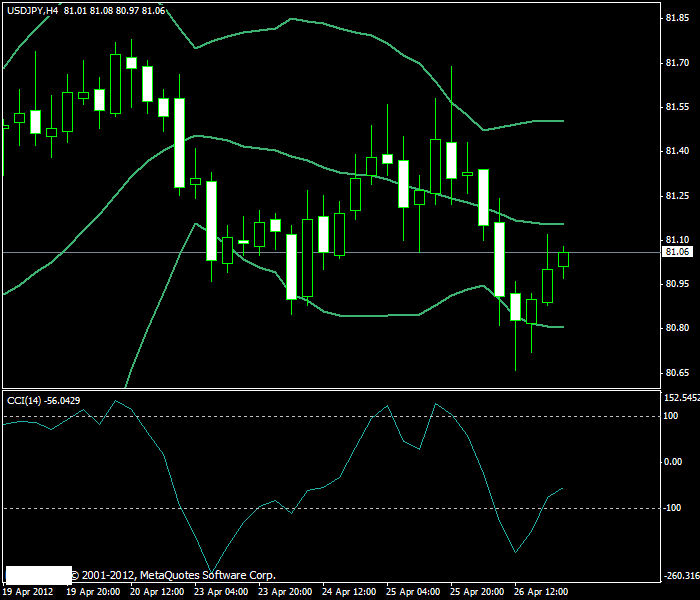700x600 pixels.
Task: Click the CCI -100 level label
Action: tap(672, 508)
